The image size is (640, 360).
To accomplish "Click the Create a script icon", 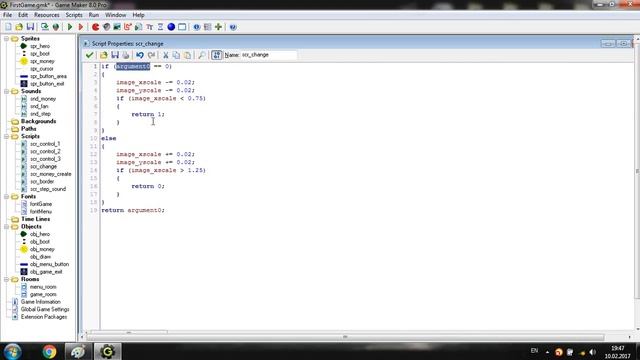I will tap(139, 27).
